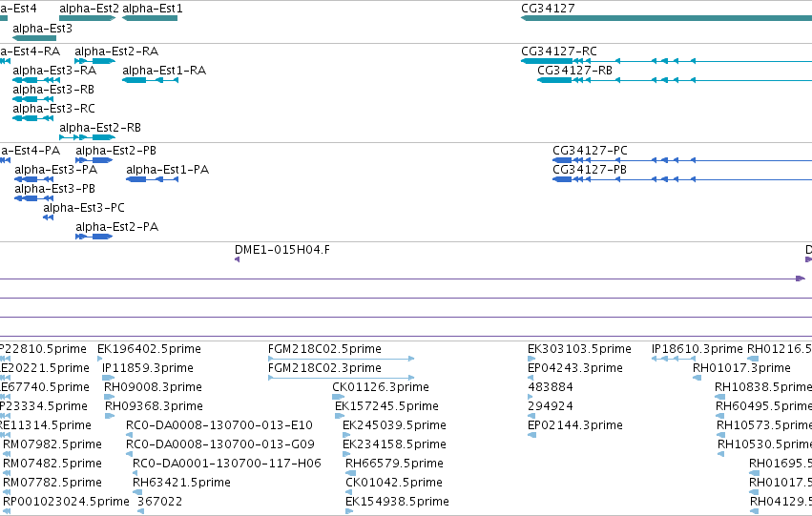Select EST RH63421.5prime

coord(137,493)
